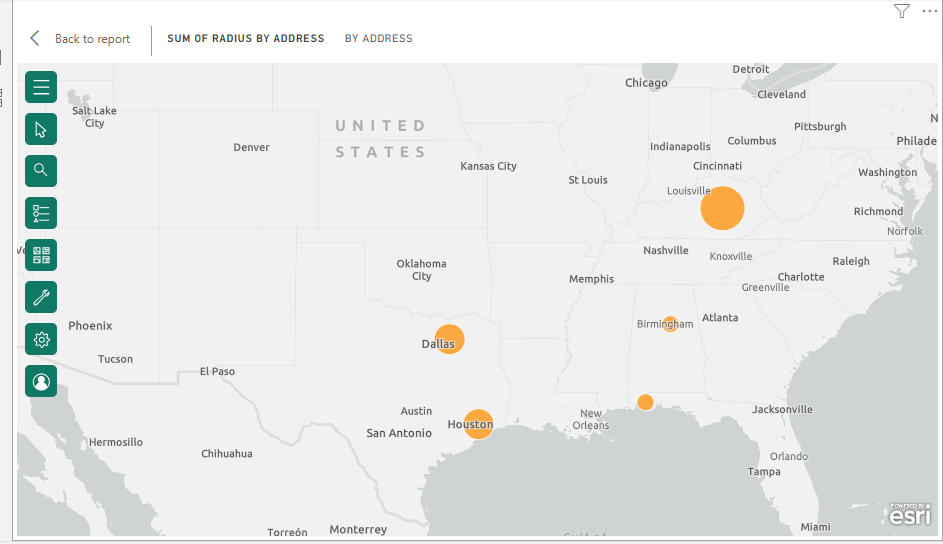Viewport: 943px width, 544px height.
Task: Click the Tucson map label
Action: tap(115, 359)
